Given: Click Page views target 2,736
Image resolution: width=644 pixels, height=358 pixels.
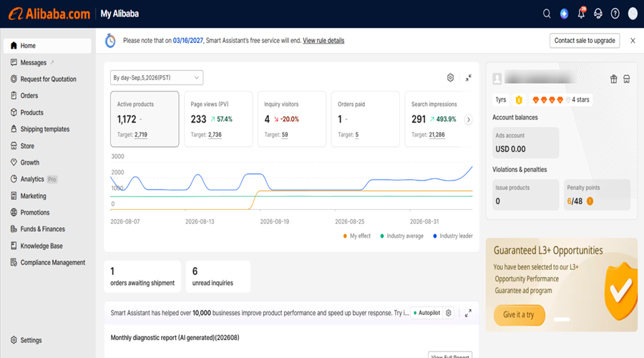Looking at the screenshot, I should pyautogui.click(x=215, y=135).
